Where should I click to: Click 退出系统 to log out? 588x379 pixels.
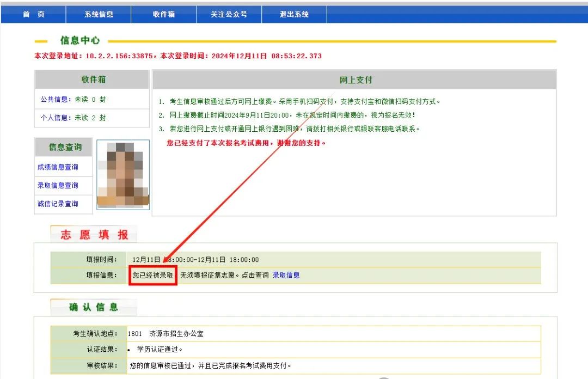click(294, 14)
